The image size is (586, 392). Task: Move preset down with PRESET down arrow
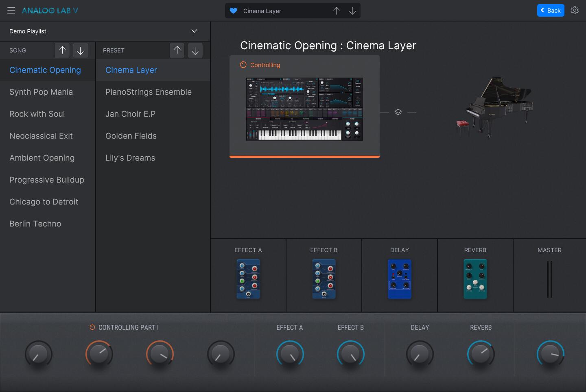tap(195, 50)
